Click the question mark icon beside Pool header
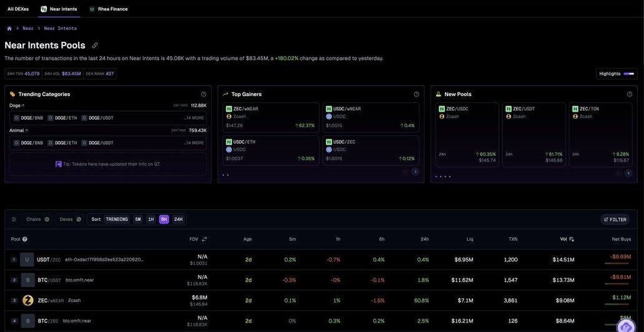Image resolution: width=644 pixels, height=332 pixels. click(25, 239)
